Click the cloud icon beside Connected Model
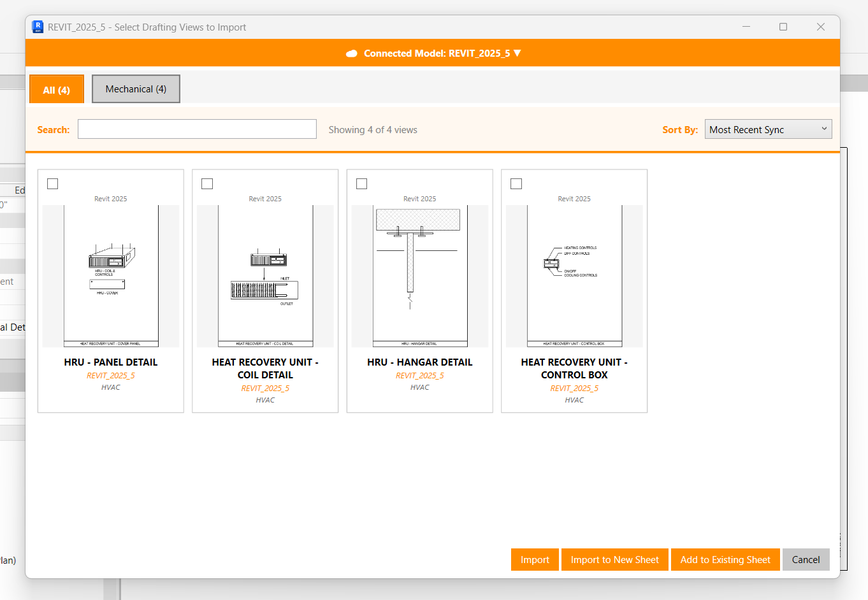868x600 pixels. point(351,54)
